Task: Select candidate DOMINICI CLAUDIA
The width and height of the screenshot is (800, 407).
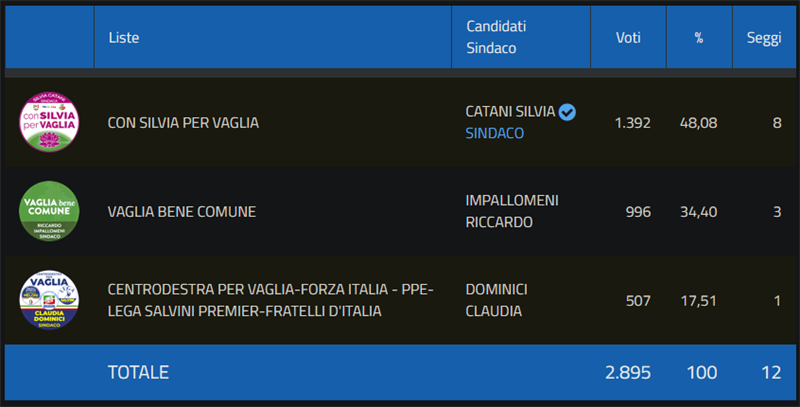Action: [496, 300]
